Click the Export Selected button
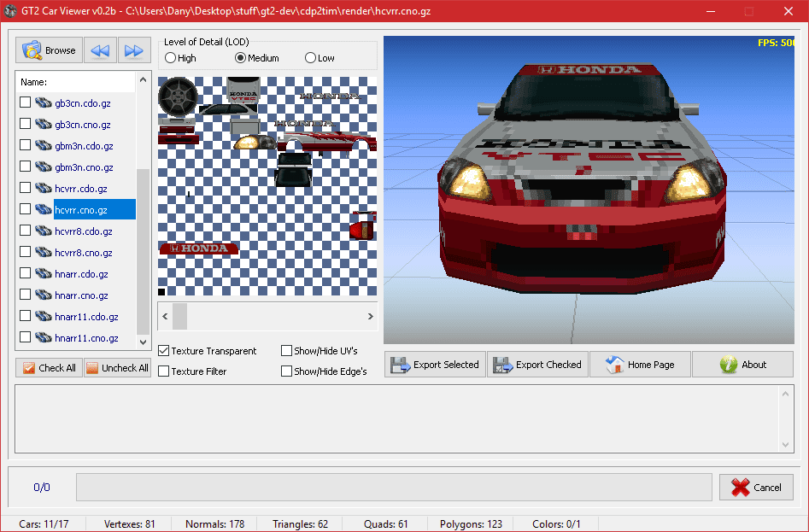Screen dimensions: 809x532 435,365
